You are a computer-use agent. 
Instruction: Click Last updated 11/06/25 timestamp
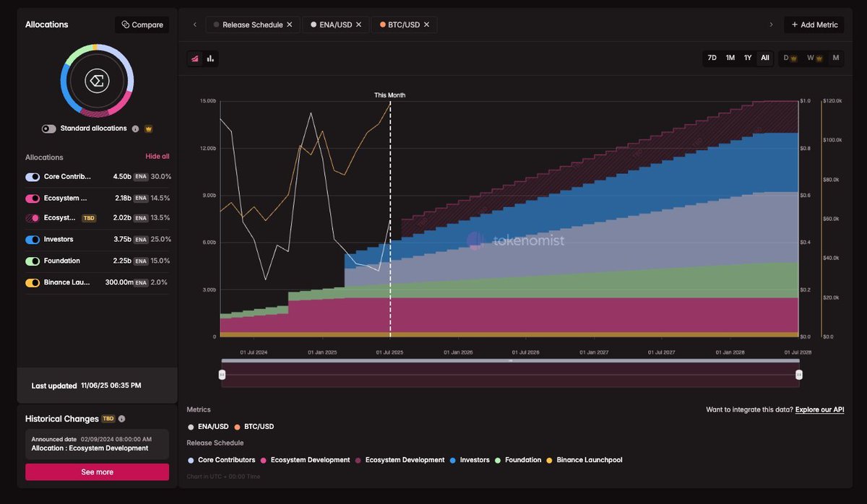click(x=87, y=386)
